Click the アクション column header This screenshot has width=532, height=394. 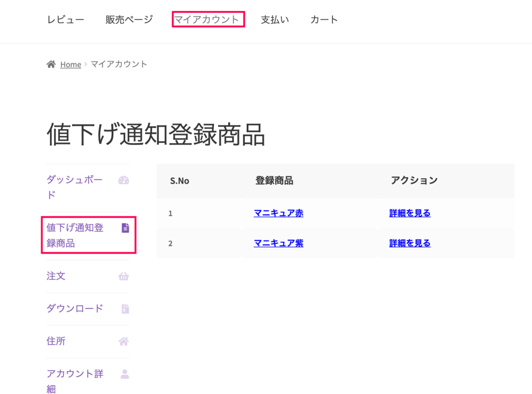tap(414, 180)
